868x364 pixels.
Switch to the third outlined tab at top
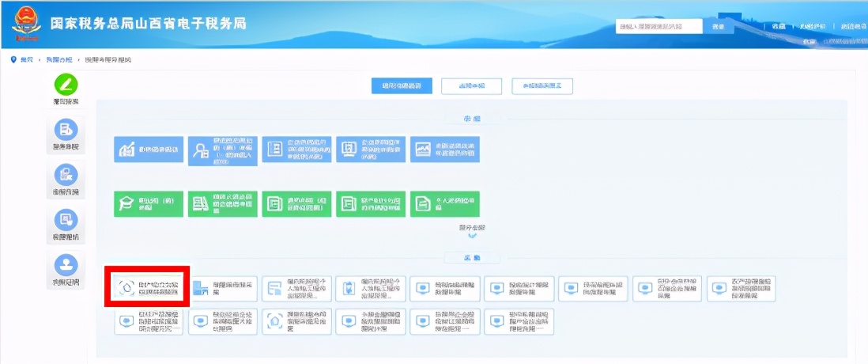tap(542, 85)
